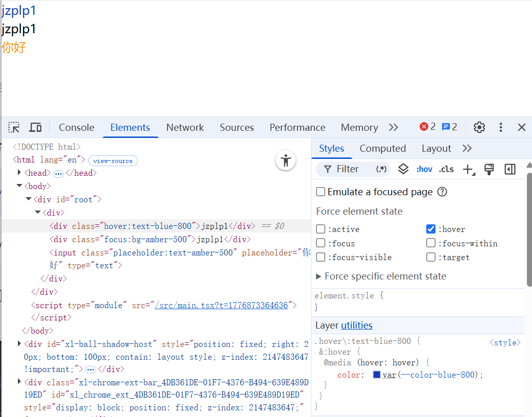532x417 pixels.
Task: Select the Elements tab
Action: point(130,127)
